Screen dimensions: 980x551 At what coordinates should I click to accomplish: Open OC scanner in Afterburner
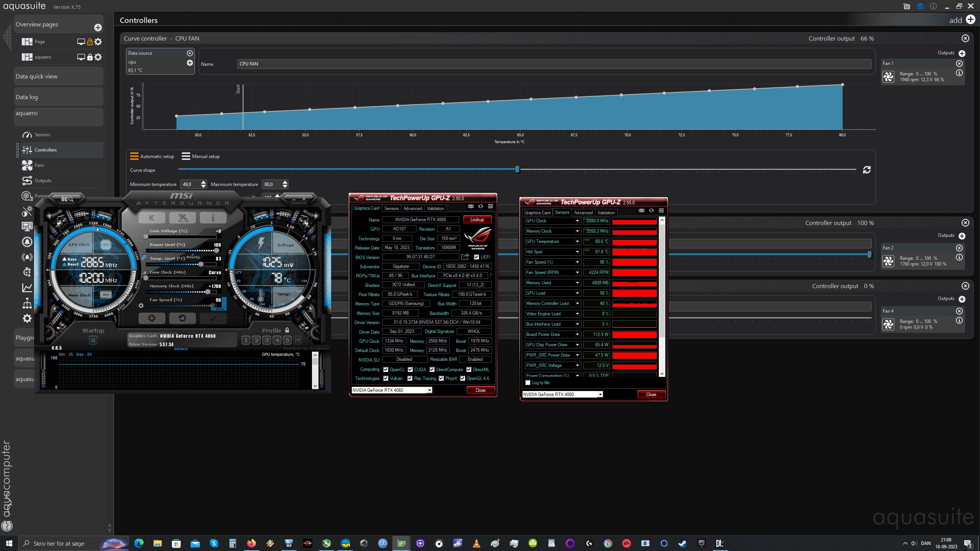pyautogui.click(x=67, y=199)
